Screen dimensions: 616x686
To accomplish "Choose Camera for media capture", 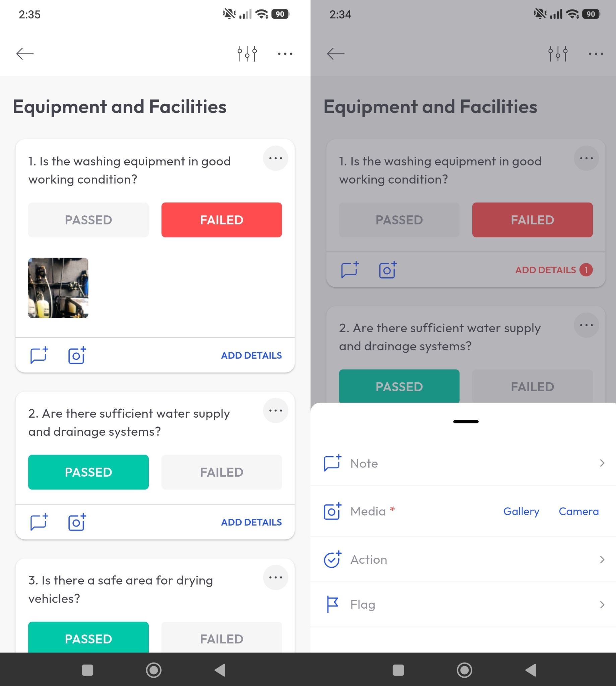I will tap(579, 511).
